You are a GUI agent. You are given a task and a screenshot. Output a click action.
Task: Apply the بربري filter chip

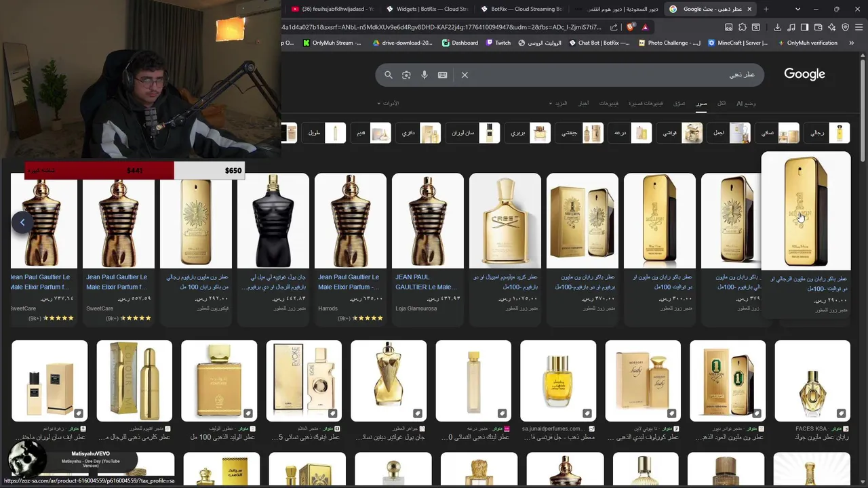coord(529,133)
